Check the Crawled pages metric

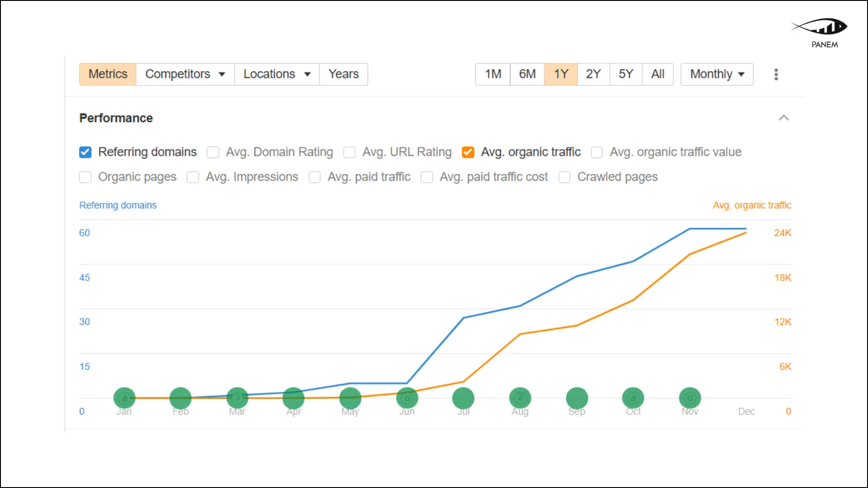click(x=564, y=177)
